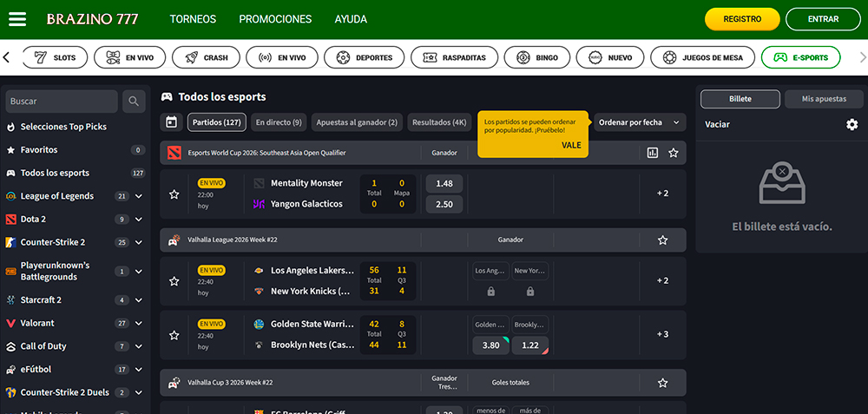Favorite the Valhalla Cup 3 tournament
868x414 pixels.
(x=662, y=383)
